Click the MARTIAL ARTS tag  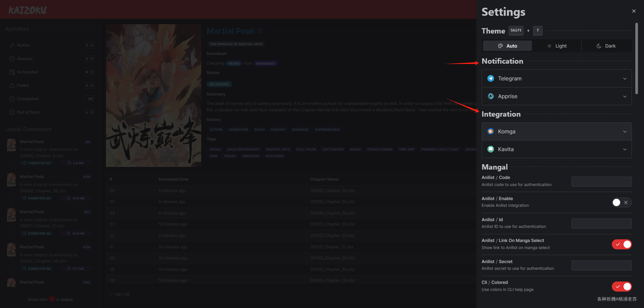[278, 149]
